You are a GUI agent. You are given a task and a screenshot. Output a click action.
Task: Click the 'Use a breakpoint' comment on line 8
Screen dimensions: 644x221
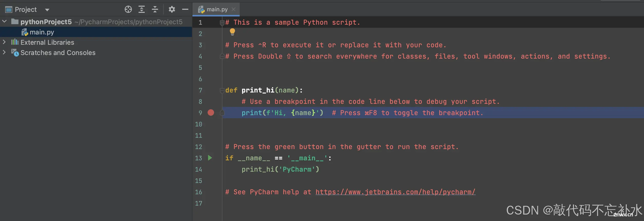pyautogui.click(x=371, y=102)
